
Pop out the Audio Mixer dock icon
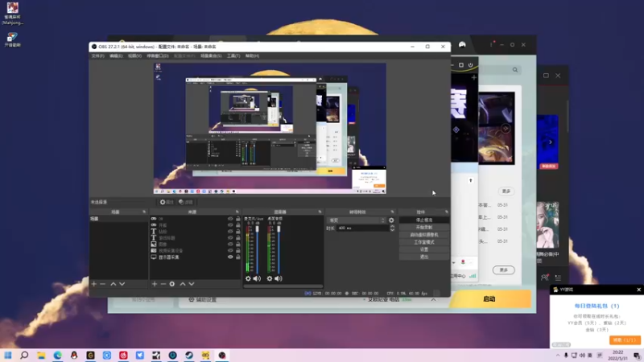(320, 212)
